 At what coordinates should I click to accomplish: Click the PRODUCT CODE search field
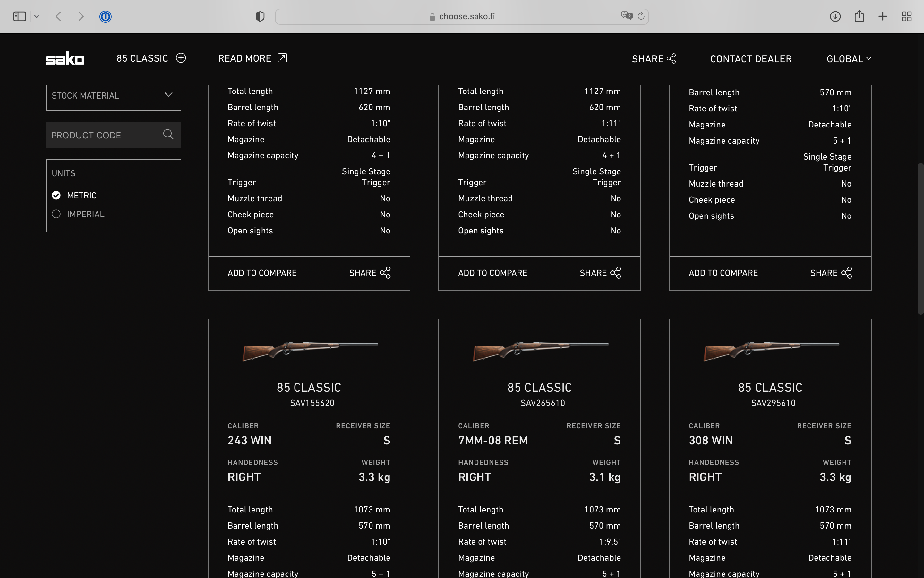coord(113,135)
